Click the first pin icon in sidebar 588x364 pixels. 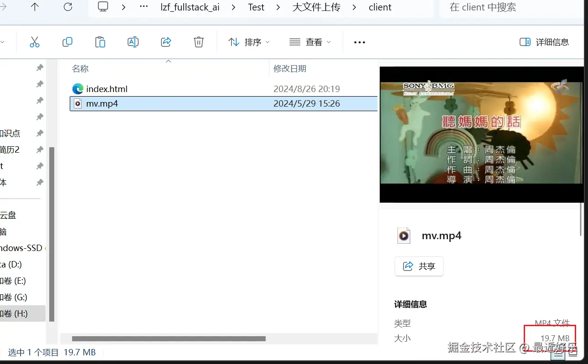coord(40,67)
